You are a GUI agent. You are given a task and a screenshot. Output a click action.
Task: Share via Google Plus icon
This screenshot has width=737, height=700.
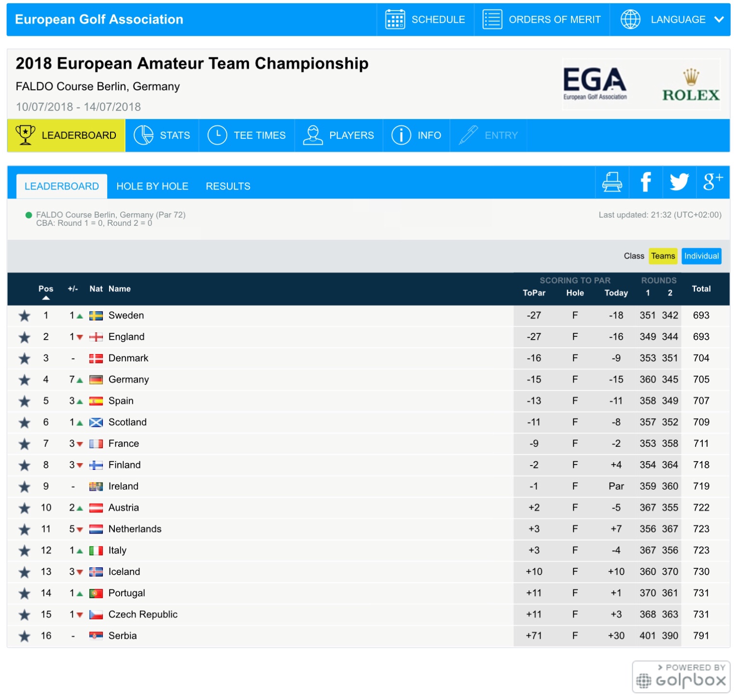coord(712,182)
